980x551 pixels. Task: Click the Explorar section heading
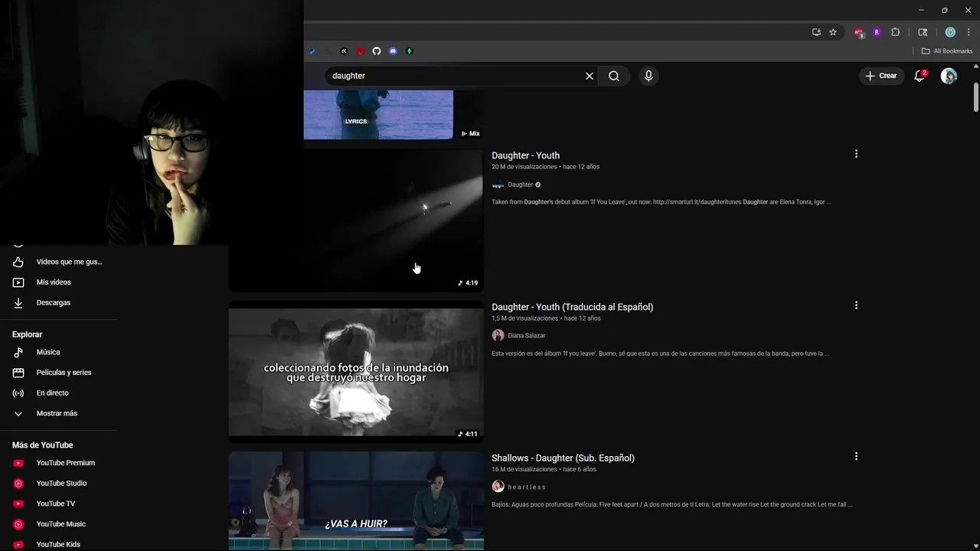(x=28, y=334)
